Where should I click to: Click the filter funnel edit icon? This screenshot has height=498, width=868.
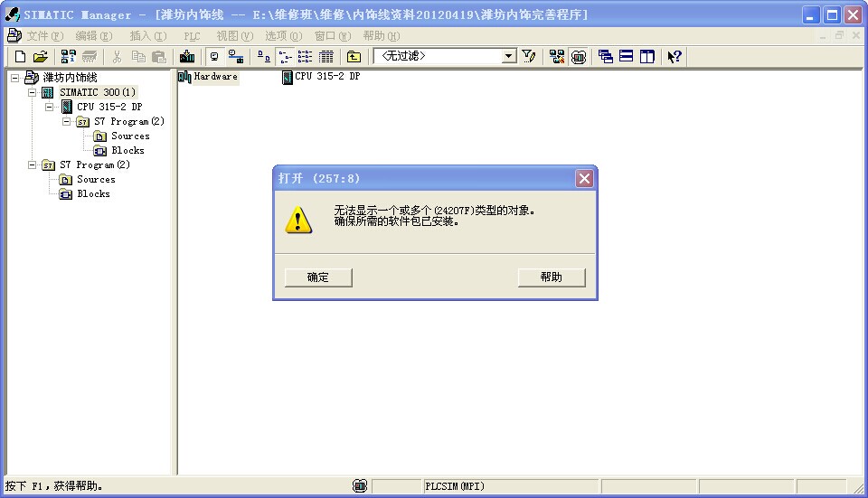(x=529, y=56)
